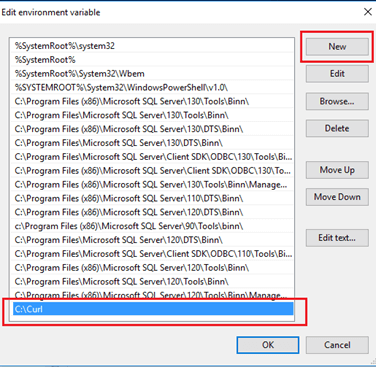Move the selected entry up
Viewport: 376px width, 367px height.
click(x=337, y=170)
